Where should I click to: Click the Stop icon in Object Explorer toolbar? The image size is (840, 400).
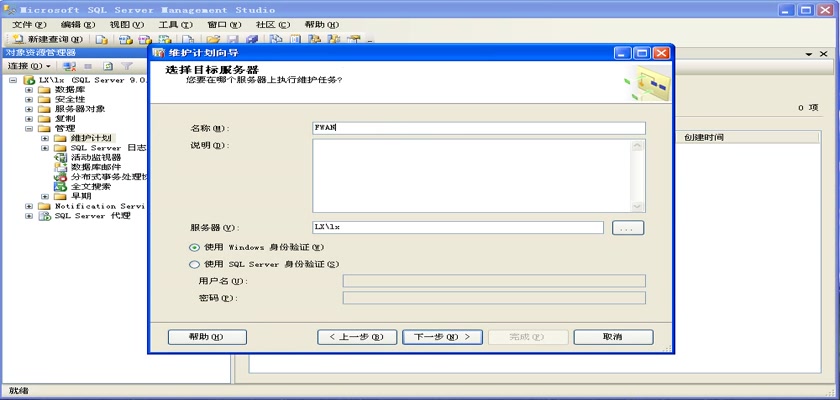tap(88, 66)
